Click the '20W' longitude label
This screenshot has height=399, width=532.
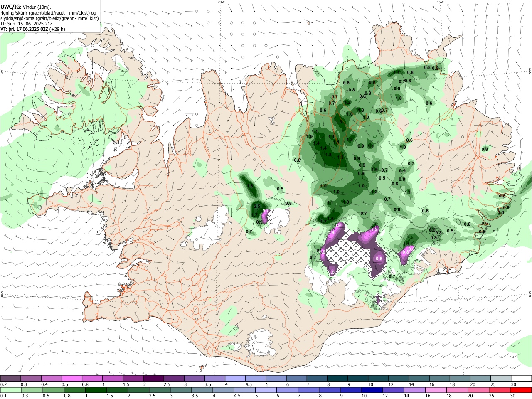[221, 2]
